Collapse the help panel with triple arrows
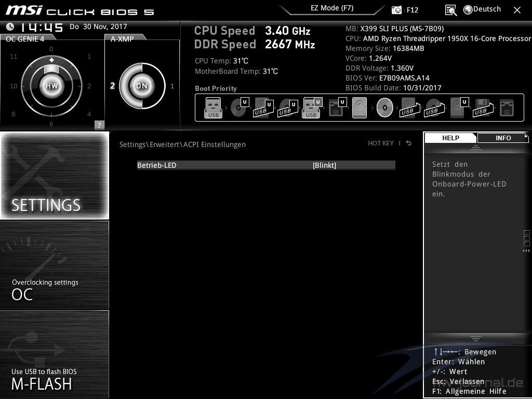The height and width of the screenshot is (399, 532). pyautogui.click(x=526, y=251)
